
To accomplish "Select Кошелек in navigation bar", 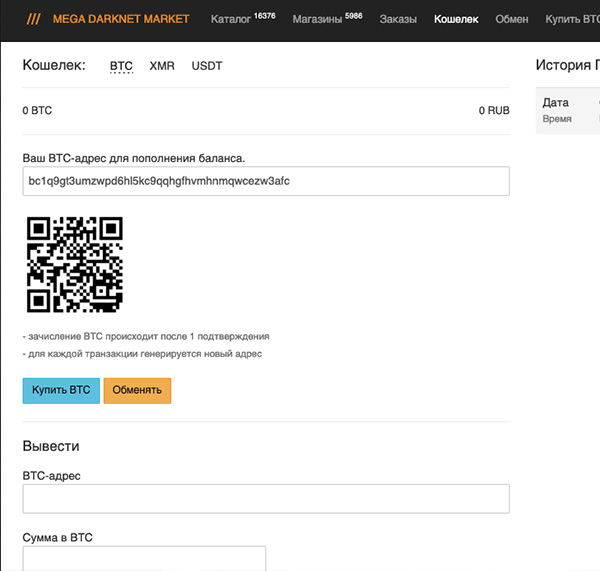I will [x=456, y=19].
